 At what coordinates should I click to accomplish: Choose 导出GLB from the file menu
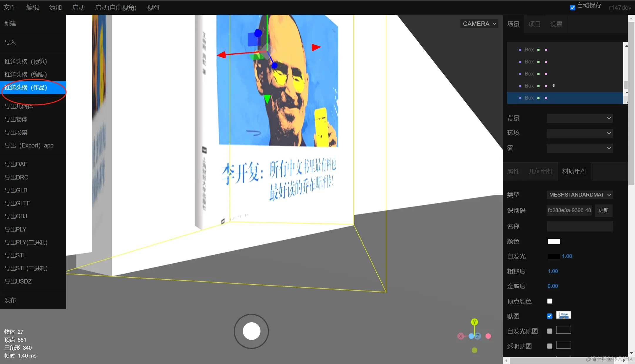pyautogui.click(x=16, y=190)
